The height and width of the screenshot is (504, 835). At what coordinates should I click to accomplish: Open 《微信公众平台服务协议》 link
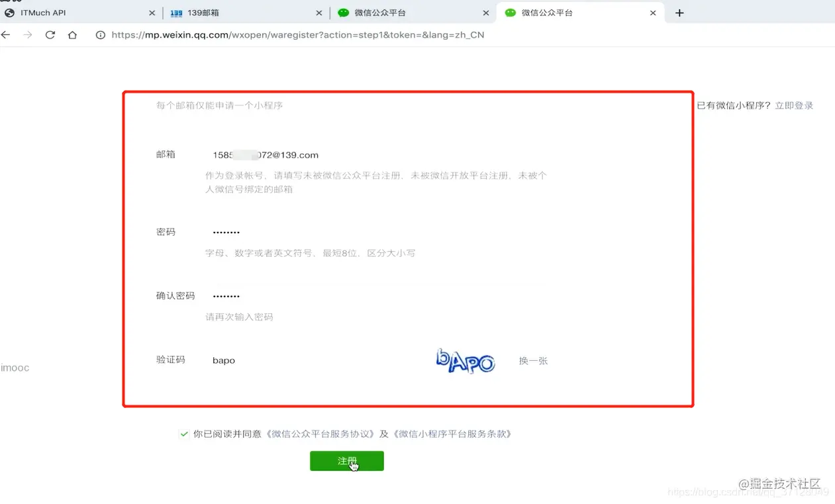[x=321, y=434]
